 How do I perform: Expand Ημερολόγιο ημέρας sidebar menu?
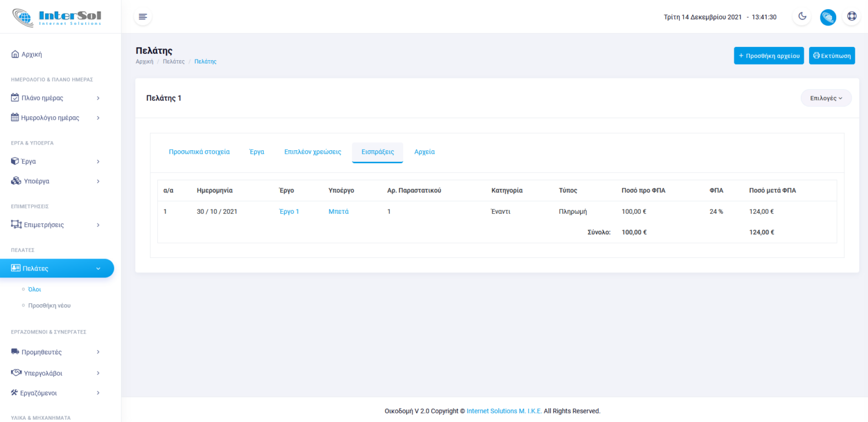(56, 118)
